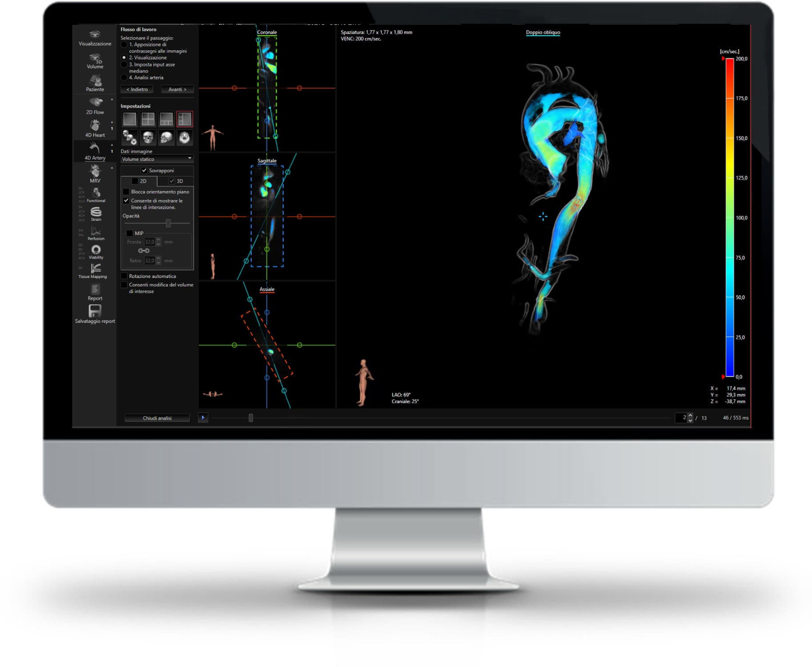Viewport: 812px width, 667px height.
Task: Select the Tissue Mapping module
Action: pos(95,270)
